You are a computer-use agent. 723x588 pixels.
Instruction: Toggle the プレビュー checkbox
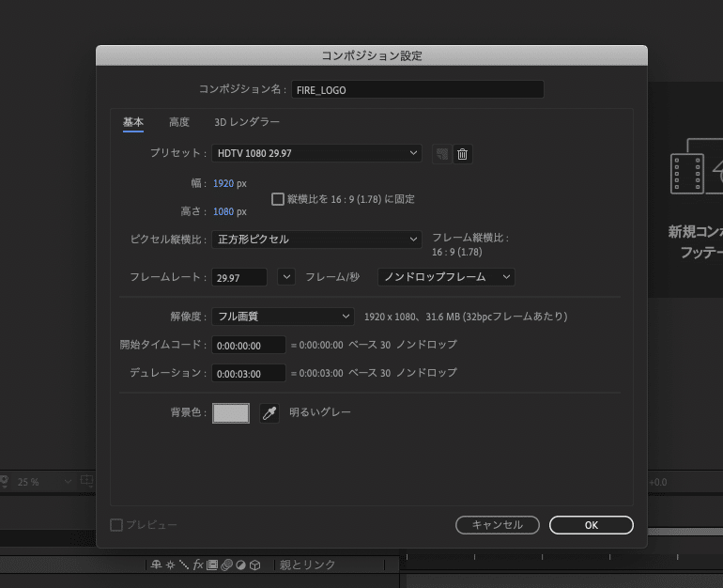click(116, 525)
